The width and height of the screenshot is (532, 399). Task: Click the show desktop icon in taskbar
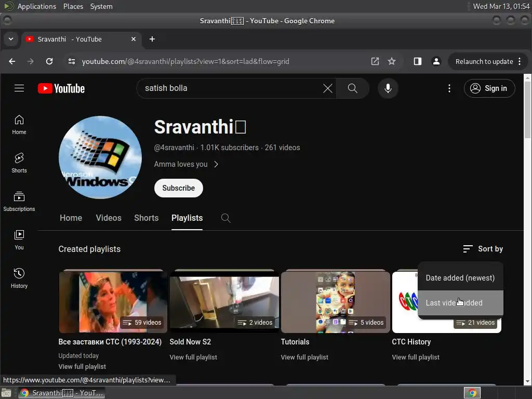click(6, 393)
